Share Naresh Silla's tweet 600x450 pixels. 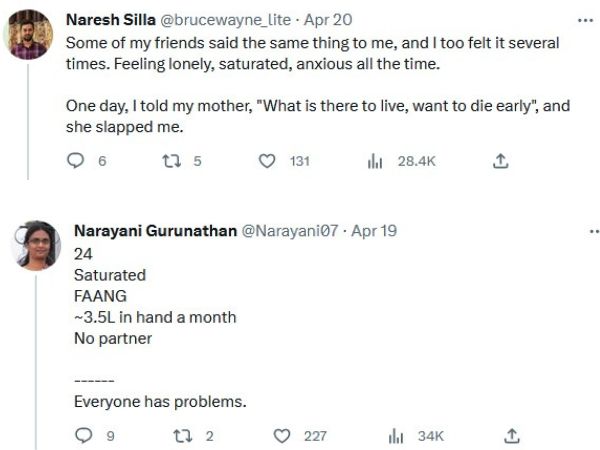[501, 160]
